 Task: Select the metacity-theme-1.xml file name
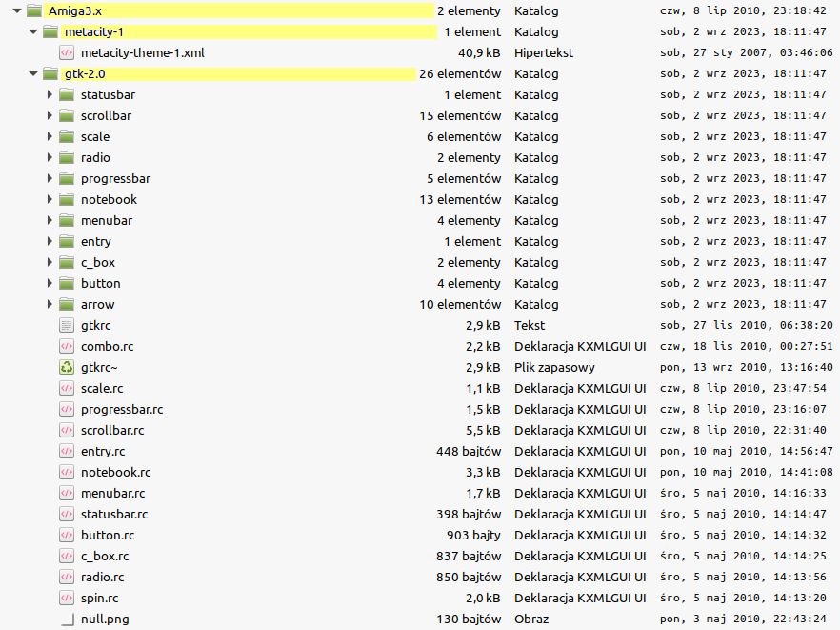click(143, 52)
